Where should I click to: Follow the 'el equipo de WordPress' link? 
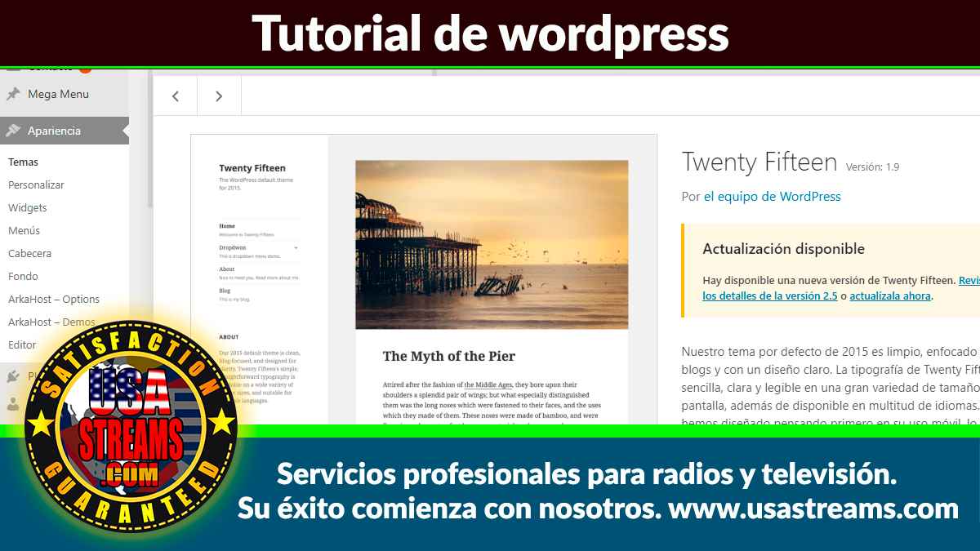coord(773,196)
